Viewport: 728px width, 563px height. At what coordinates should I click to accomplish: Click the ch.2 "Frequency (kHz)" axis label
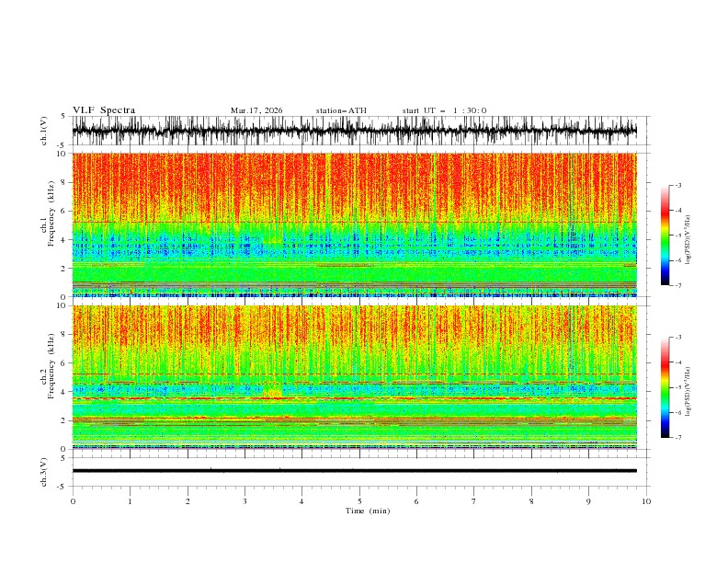point(51,366)
